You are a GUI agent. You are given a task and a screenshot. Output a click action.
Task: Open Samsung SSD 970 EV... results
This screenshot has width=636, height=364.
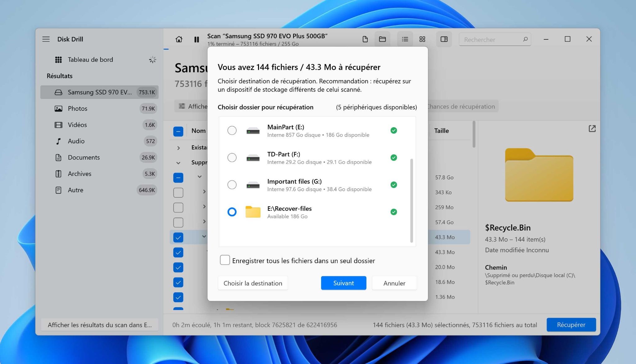click(x=100, y=92)
